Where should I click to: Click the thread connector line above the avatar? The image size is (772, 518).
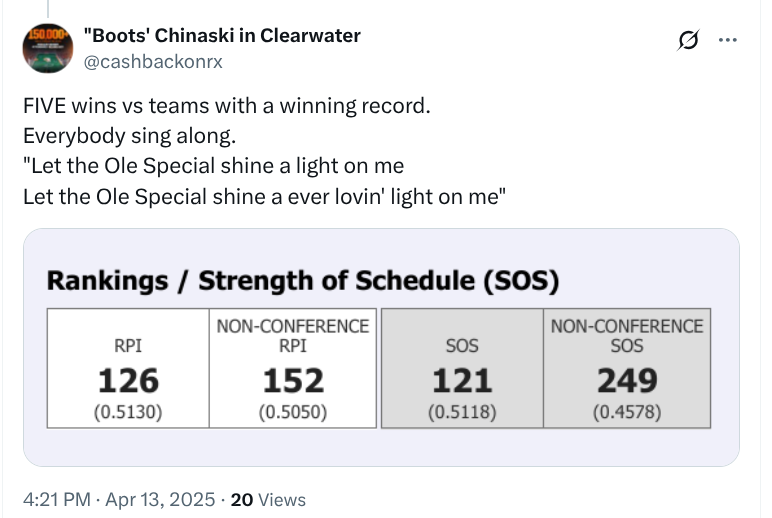pyautogui.click(x=48, y=8)
